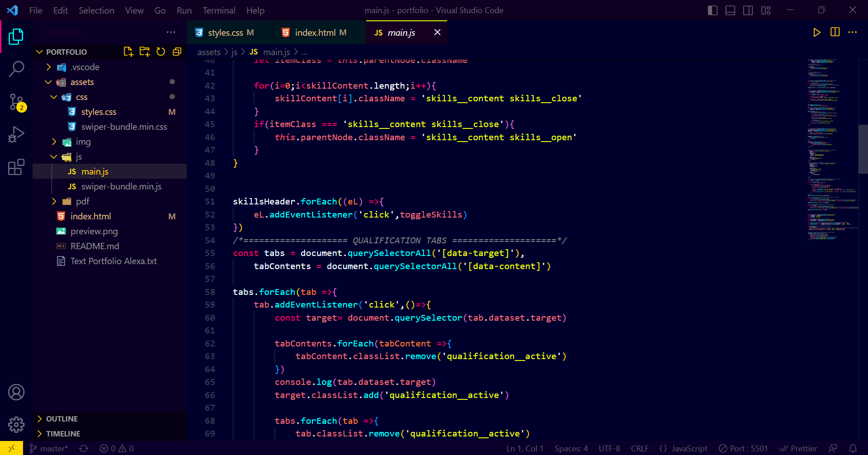Collapse all folders in Explorer
The image size is (868, 455).
click(x=177, y=52)
